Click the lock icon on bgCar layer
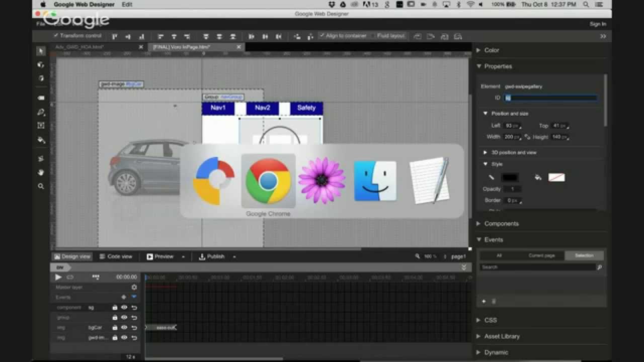Viewport: 644px width, 362px height. tap(115, 327)
